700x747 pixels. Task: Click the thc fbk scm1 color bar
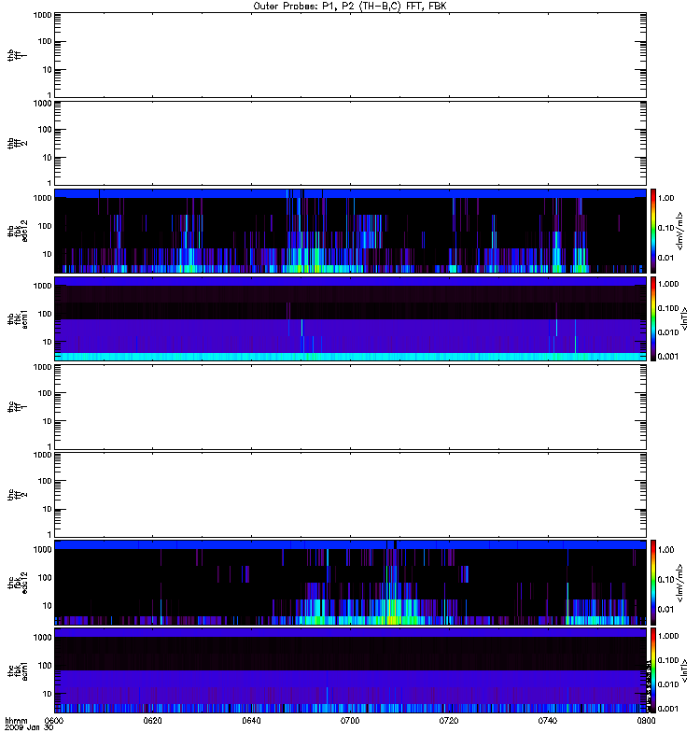653,670
